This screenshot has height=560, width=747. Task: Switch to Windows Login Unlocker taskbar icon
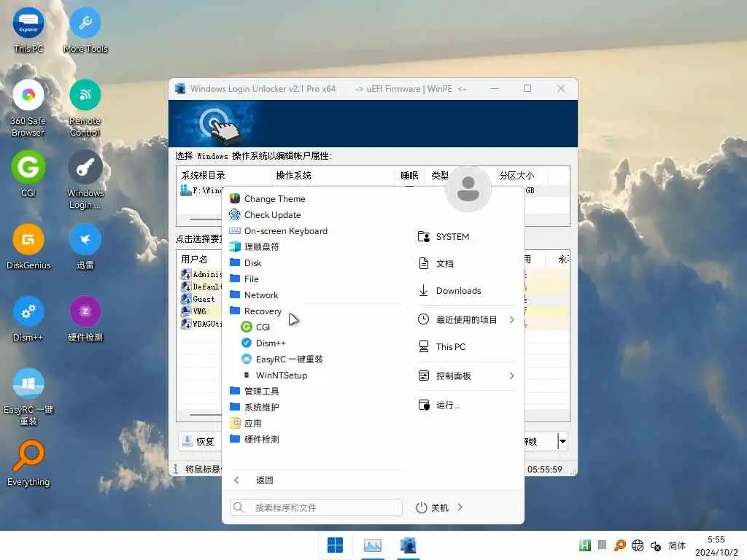(409, 545)
